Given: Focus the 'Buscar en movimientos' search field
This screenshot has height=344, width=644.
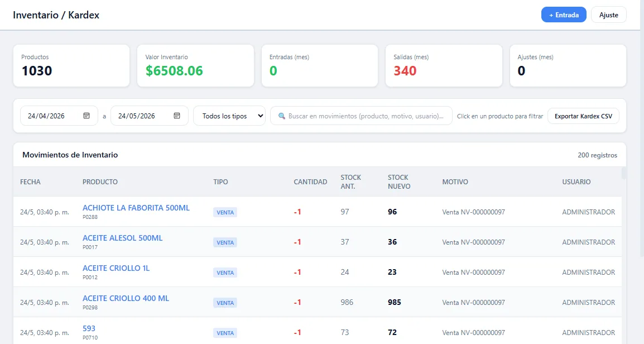Looking at the screenshot, I should 361,116.
